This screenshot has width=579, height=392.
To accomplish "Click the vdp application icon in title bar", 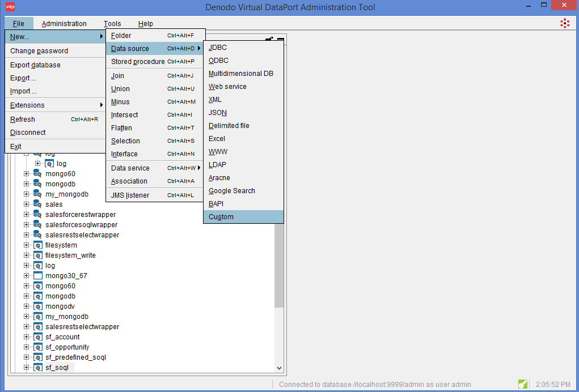I will [10, 7].
